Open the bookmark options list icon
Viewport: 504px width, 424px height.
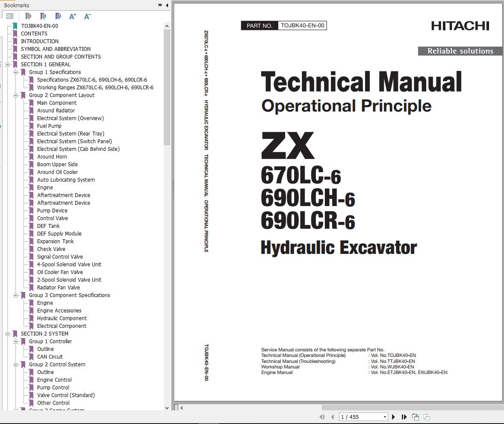point(10,16)
